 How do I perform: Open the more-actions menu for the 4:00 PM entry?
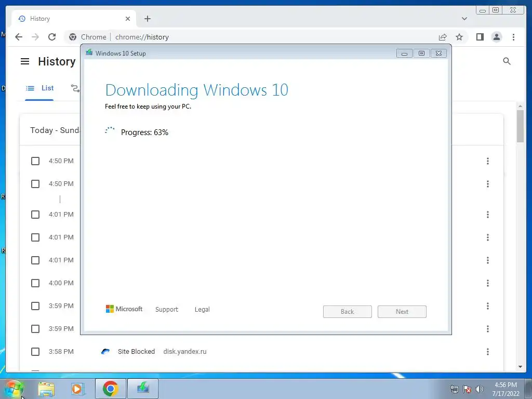[x=487, y=283]
